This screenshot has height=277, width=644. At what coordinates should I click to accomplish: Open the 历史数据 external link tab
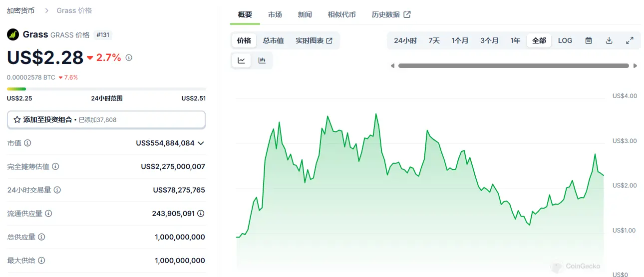tap(391, 14)
